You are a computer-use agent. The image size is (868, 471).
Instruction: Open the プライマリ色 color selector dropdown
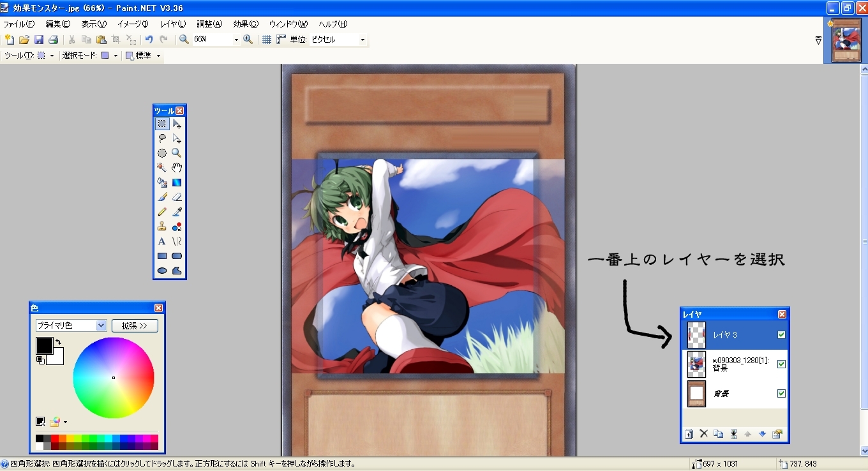[x=101, y=325]
